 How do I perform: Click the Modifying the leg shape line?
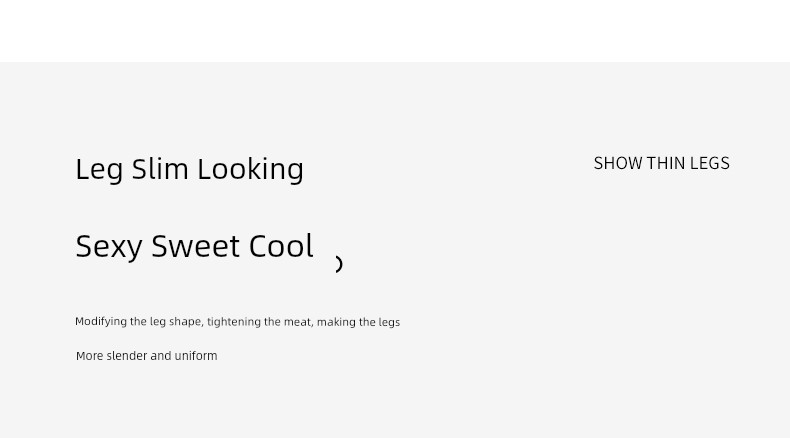coord(237,322)
